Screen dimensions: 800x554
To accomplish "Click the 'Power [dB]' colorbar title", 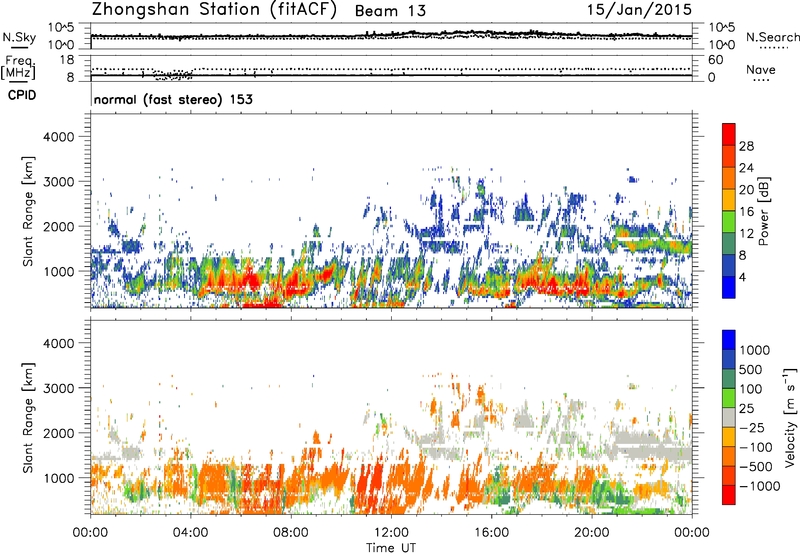I will 764,211.
